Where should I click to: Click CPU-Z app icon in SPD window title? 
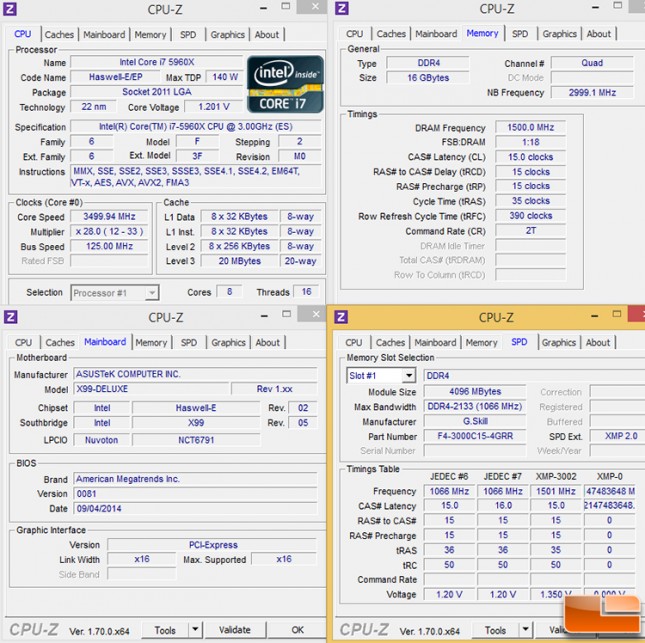point(341,317)
